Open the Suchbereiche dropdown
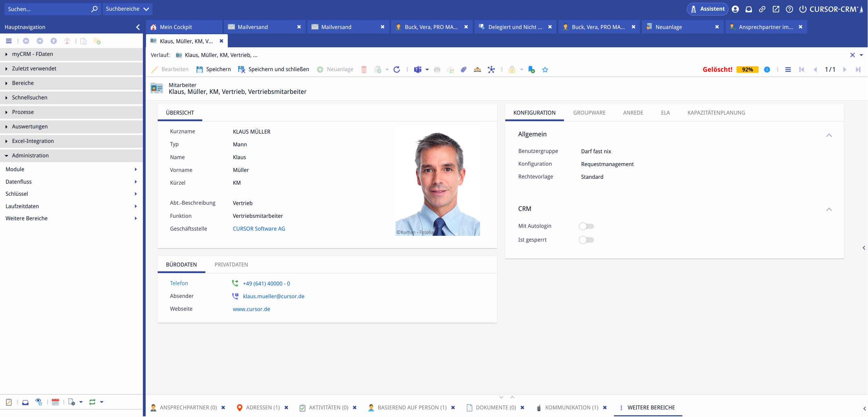Image resolution: width=868 pixels, height=417 pixels. [127, 9]
